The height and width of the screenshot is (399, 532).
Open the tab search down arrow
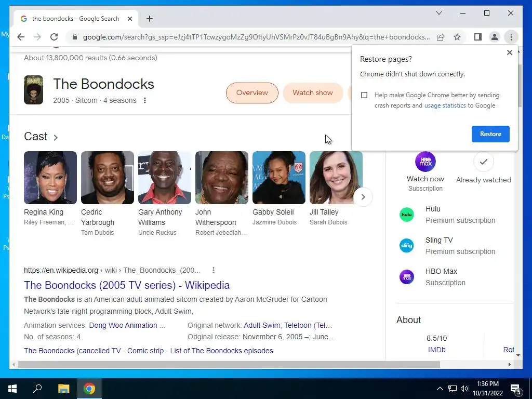tap(438, 13)
